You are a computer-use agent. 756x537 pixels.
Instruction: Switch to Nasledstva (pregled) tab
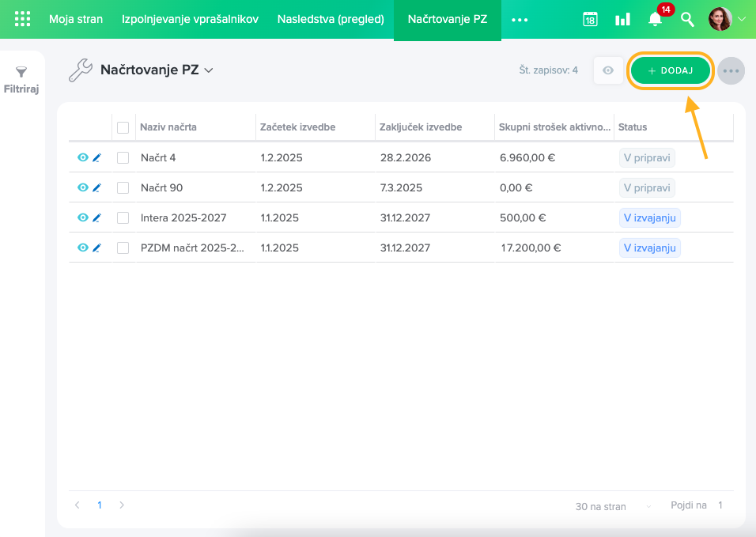point(331,19)
